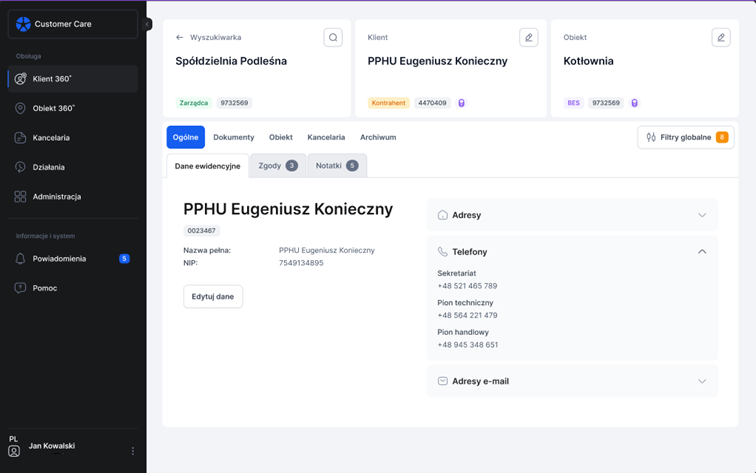Click the search magnifier button

coord(333,37)
